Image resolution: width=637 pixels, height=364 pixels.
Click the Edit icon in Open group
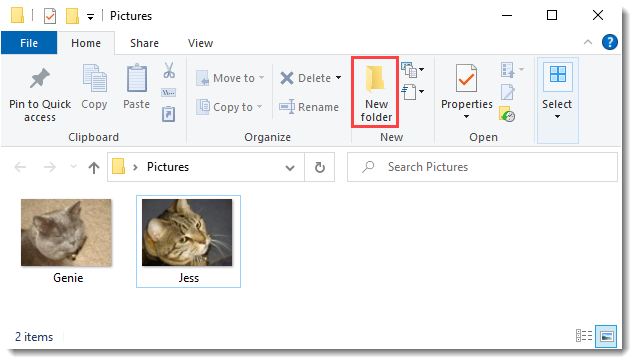[508, 92]
